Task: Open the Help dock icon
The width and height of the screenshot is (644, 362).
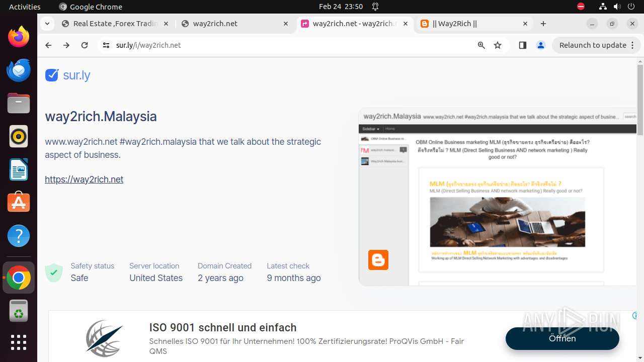Action: (x=19, y=236)
